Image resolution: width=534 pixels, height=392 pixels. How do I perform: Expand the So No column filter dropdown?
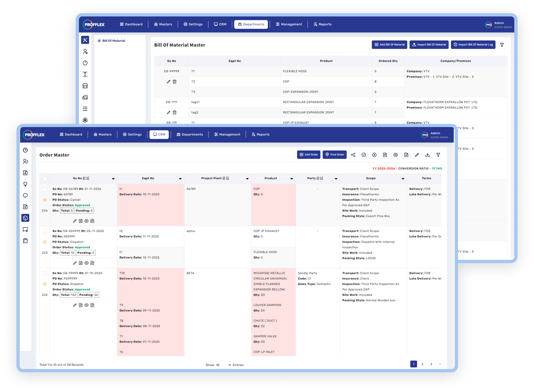[113, 179]
